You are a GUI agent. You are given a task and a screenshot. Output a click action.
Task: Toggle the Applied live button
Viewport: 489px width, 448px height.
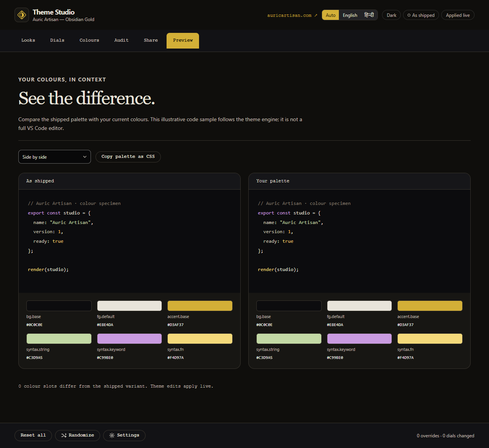[x=458, y=15]
